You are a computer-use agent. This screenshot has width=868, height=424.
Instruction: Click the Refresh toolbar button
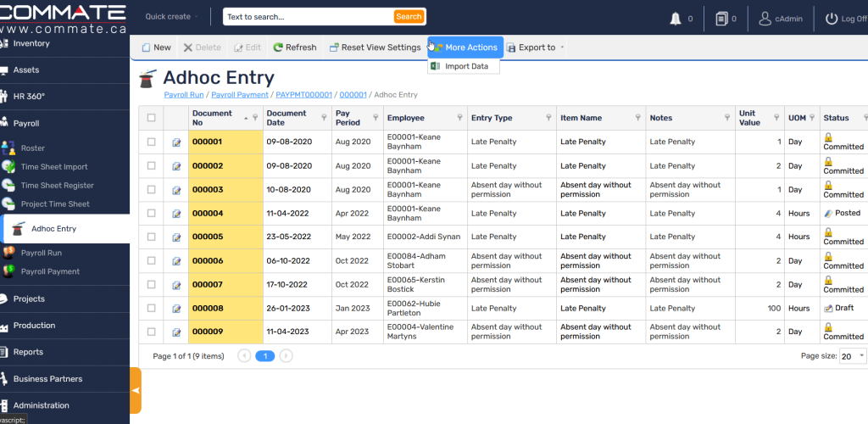295,47
